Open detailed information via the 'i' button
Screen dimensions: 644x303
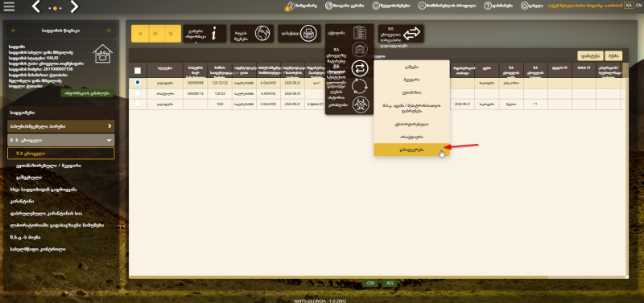[x=204, y=33]
